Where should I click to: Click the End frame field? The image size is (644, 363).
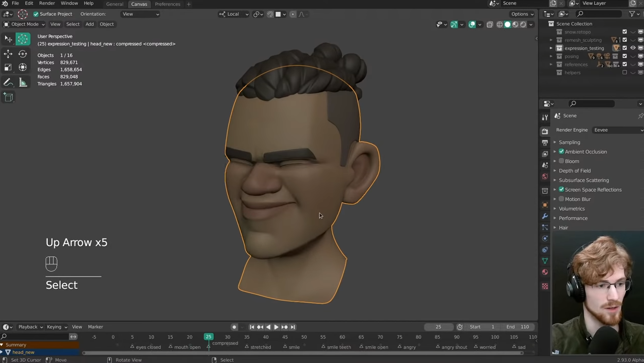[x=518, y=327]
